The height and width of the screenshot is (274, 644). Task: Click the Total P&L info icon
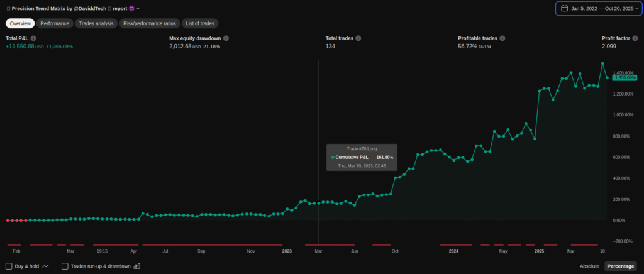pos(33,38)
